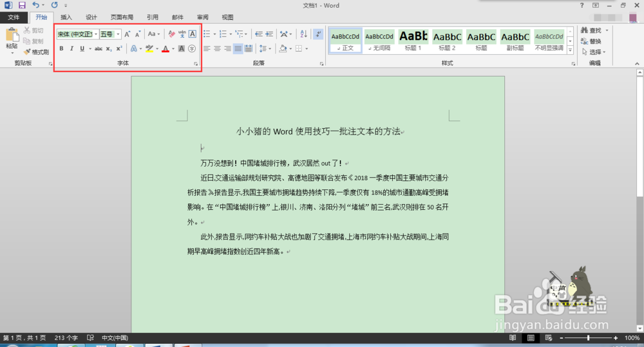Align text left
Viewport: 644px width, 347px height.
point(207,48)
